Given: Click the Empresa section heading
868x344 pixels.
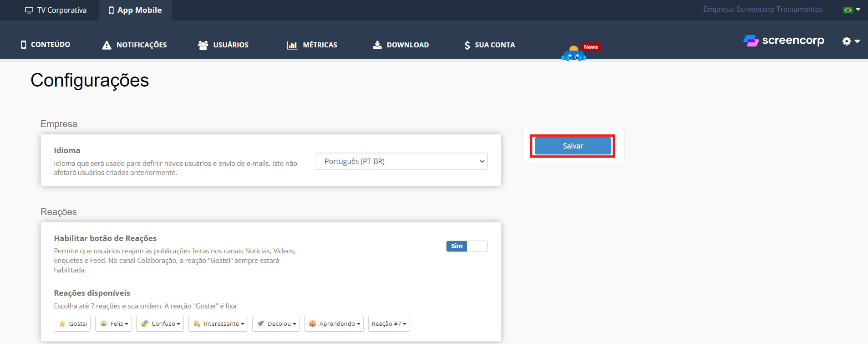Looking at the screenshot, I should click(x=59, y=124).
